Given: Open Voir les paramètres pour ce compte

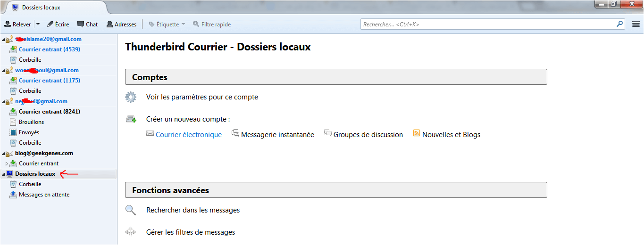Looking at the screenshot, I should click(x=202, y=97).
